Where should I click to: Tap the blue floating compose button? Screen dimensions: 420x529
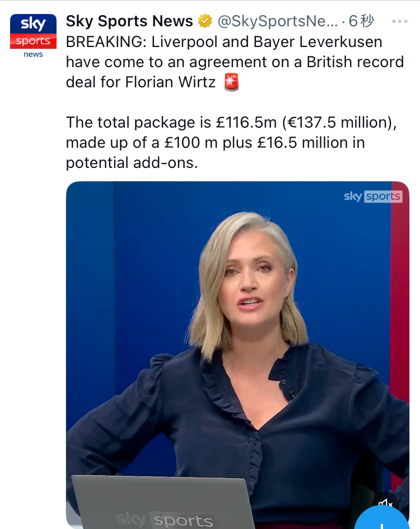tap(382, 518)
